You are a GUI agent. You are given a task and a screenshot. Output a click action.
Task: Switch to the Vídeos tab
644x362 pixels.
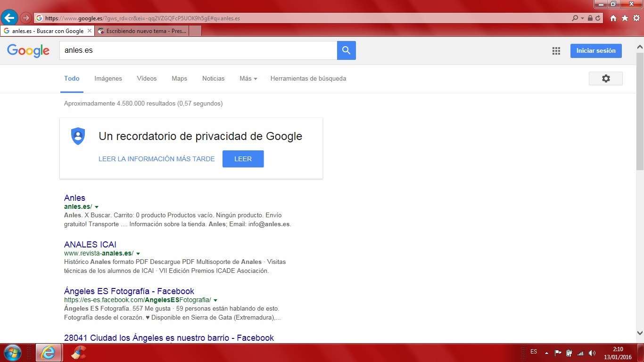click(x=147, y=79)
